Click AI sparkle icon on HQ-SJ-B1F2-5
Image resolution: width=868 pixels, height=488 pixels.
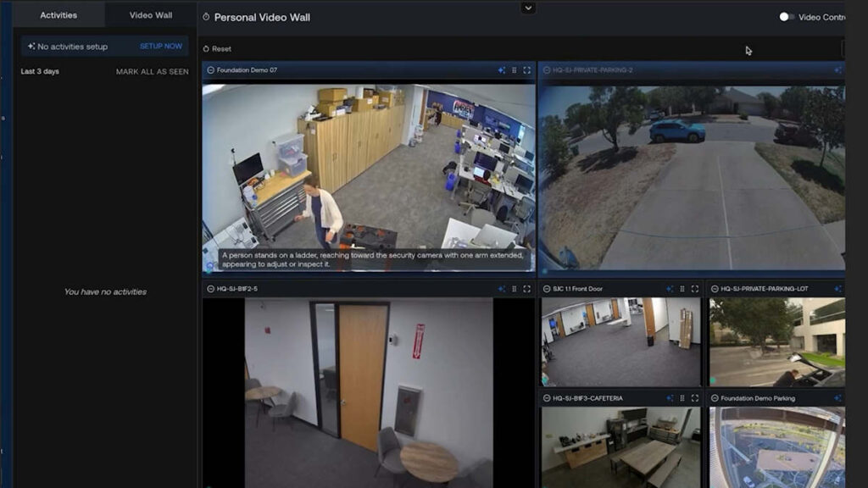(501, 289)
